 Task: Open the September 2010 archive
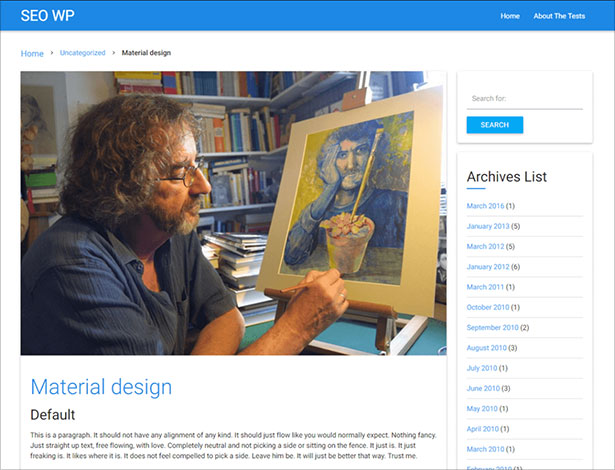click(493, 327)
